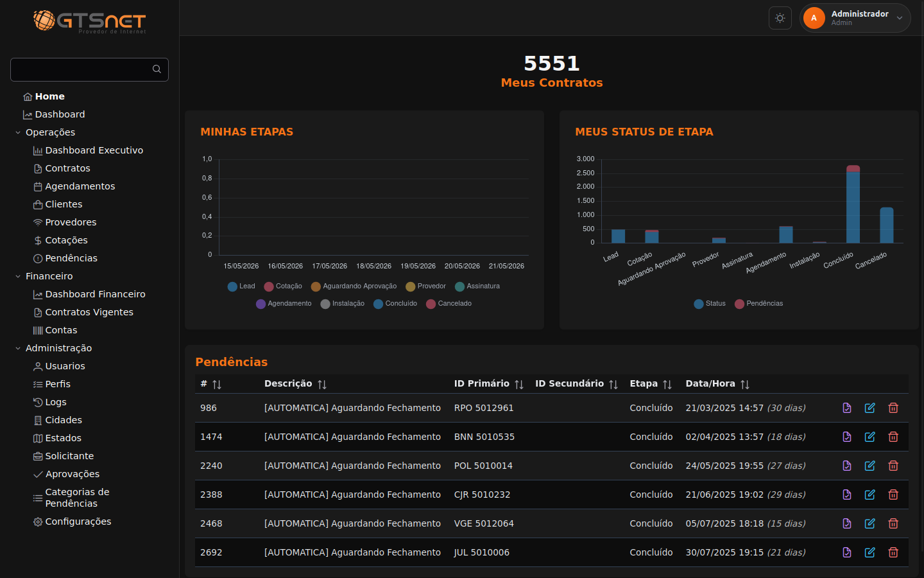This screenshot has width=924, height=578.
Task: Click the Aprovações checkmark icon
Action: 38,474
